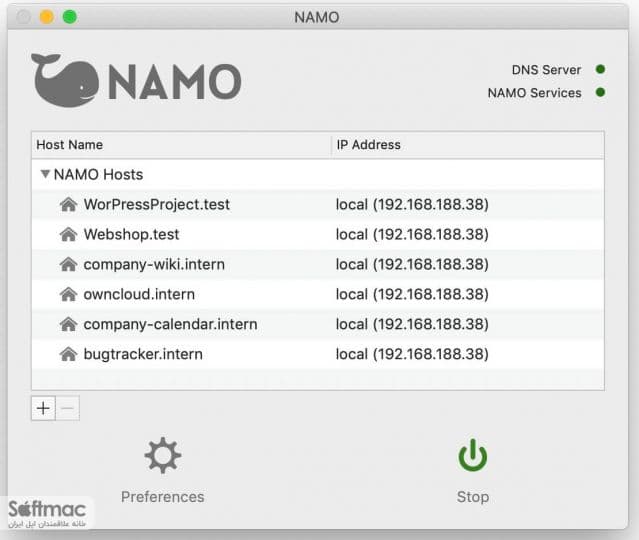639x540 pixels.
Task: Click IP address of bugtracker.intern row
Action: [x=412, y=354]
